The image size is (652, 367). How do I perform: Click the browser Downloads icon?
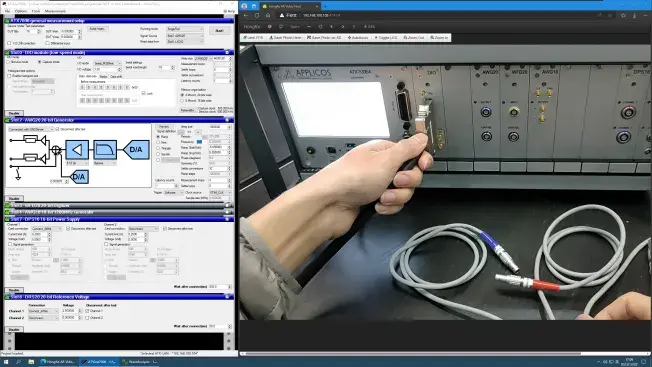click(634, 15)
